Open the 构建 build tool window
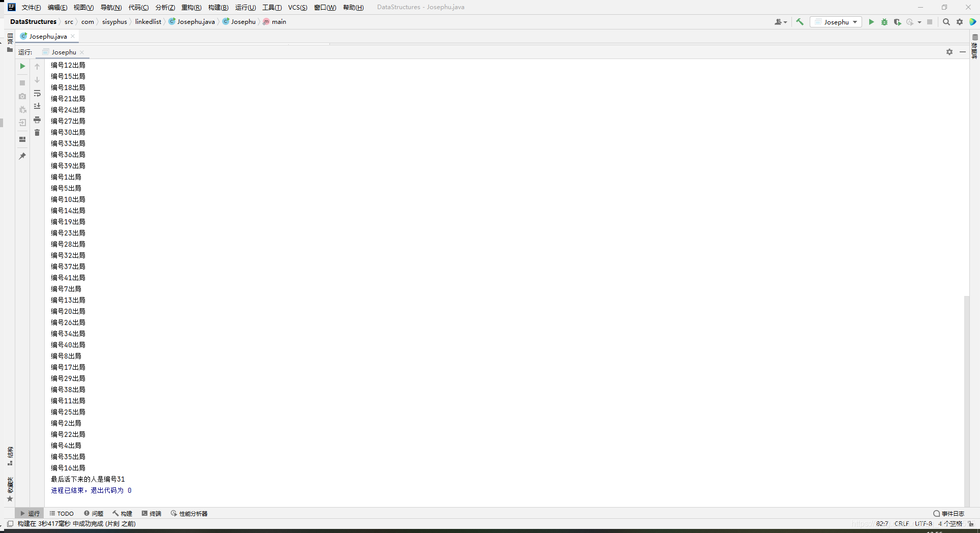Image resolution: width=980 pixels, height=533 pixels. click(x=122, y=513)
